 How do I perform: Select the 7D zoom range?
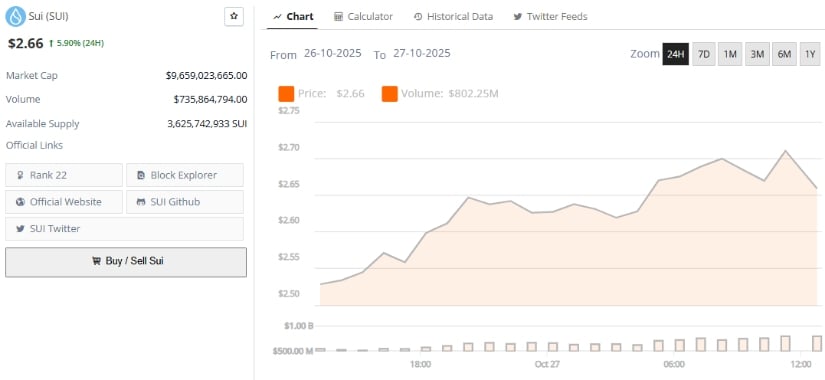point(703,54)
